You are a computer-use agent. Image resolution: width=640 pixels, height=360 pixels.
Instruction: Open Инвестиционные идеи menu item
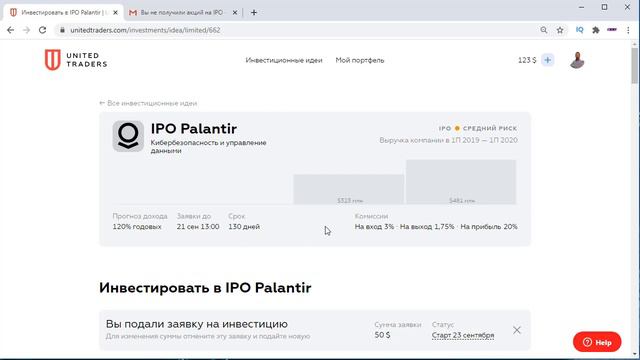(284, 60)
